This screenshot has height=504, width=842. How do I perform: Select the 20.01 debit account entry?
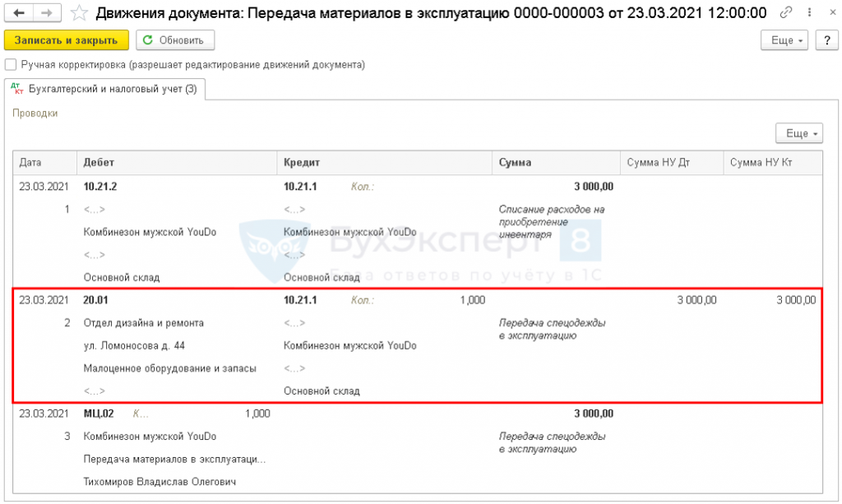tap(95, 300)
